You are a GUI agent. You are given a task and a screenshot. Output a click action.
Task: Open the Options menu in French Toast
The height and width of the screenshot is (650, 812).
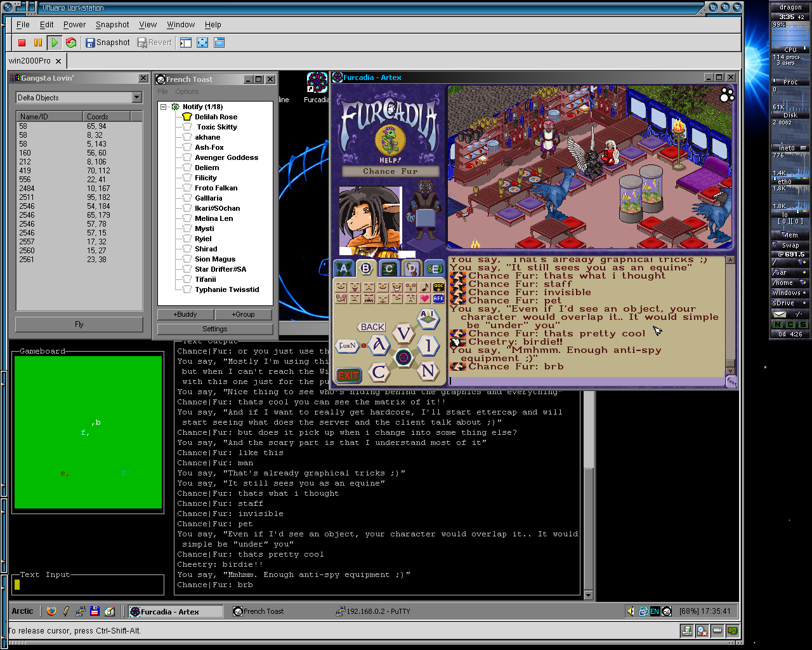(187, 91)
